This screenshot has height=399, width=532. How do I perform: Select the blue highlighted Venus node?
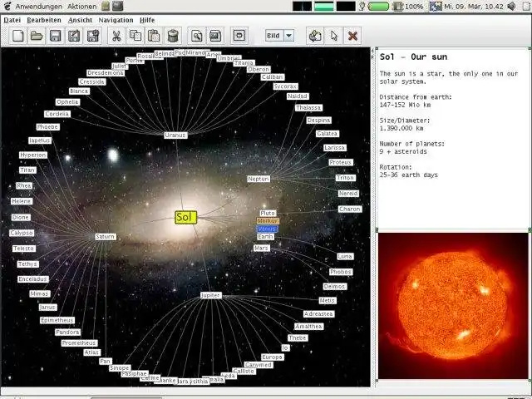[x=267, y=229]
